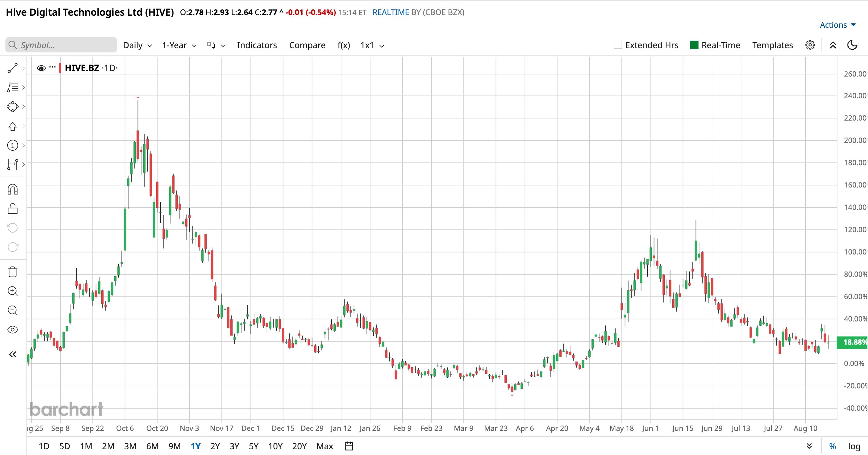This screenshot has width=868, height=455.
Task: Zoom out of the chart
Action: (12, 310)
